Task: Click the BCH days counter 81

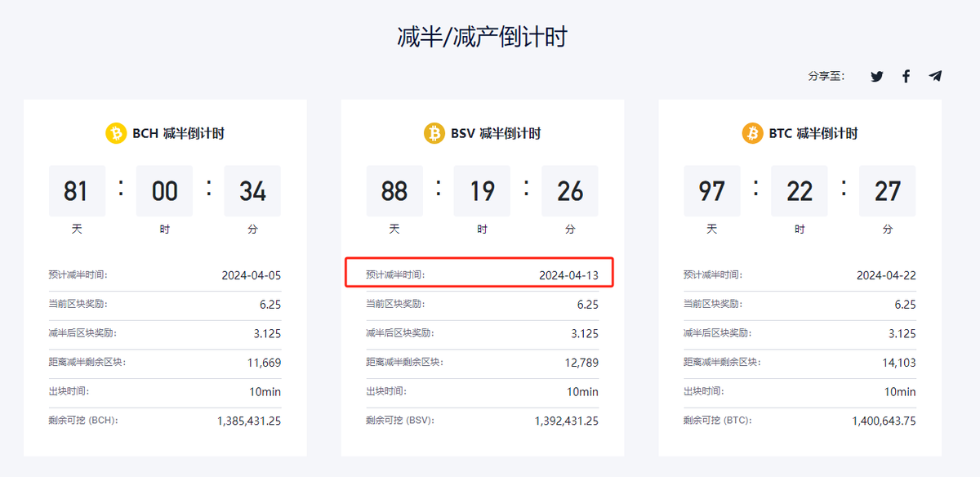Action: pyautogui.click(x=76, y=191)
